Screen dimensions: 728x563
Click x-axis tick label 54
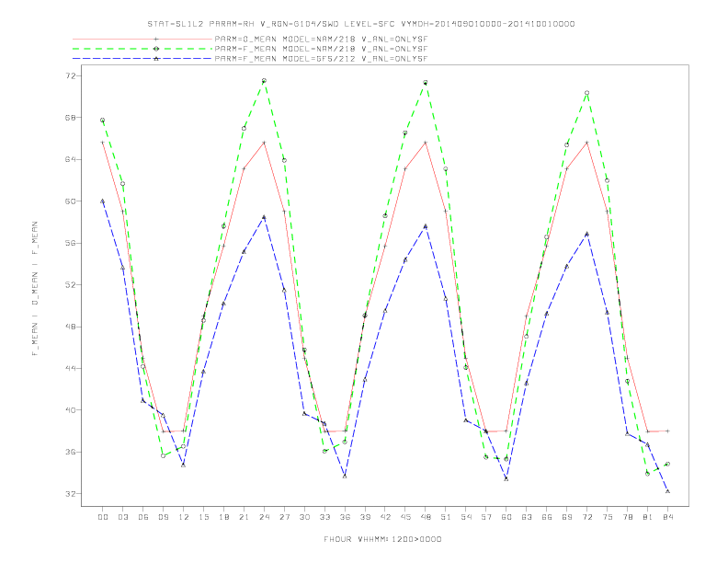pyautogui.click(x=466, y=517)
